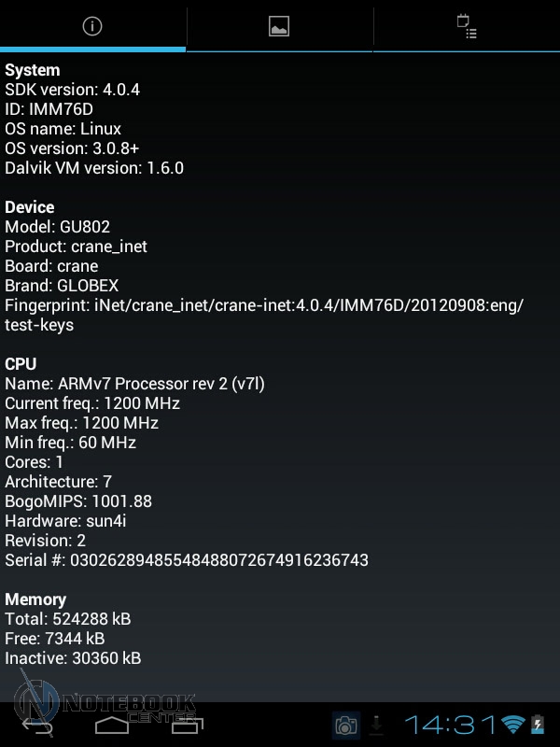Tap the Device section header
This screenshot has width=560, height=747.
coord(30,207)
